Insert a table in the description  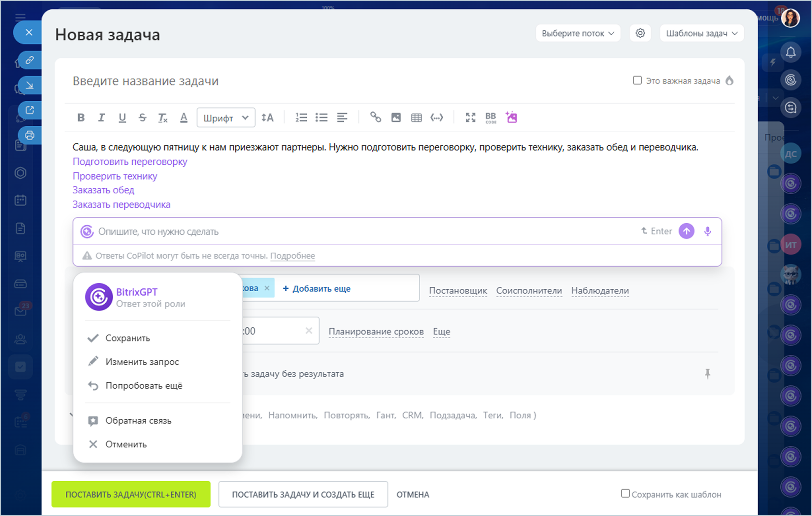(416, 118)
